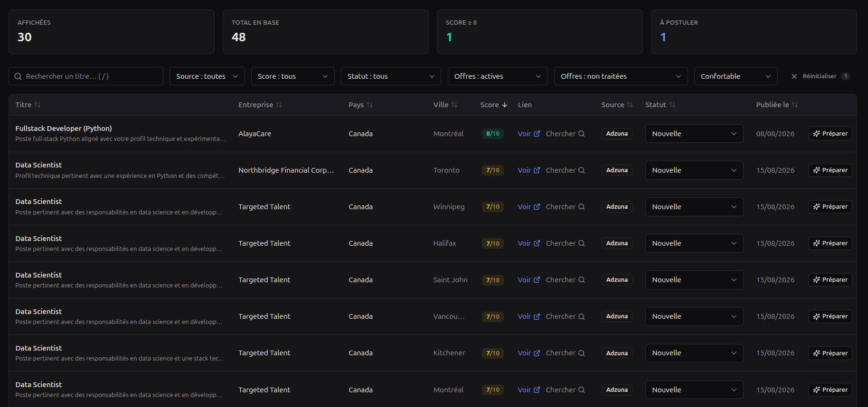Image resolution: width=868 pixels, height=407 pixels.
Task: Click Réinitialiser to reset filters
Action: click(820, 76)
